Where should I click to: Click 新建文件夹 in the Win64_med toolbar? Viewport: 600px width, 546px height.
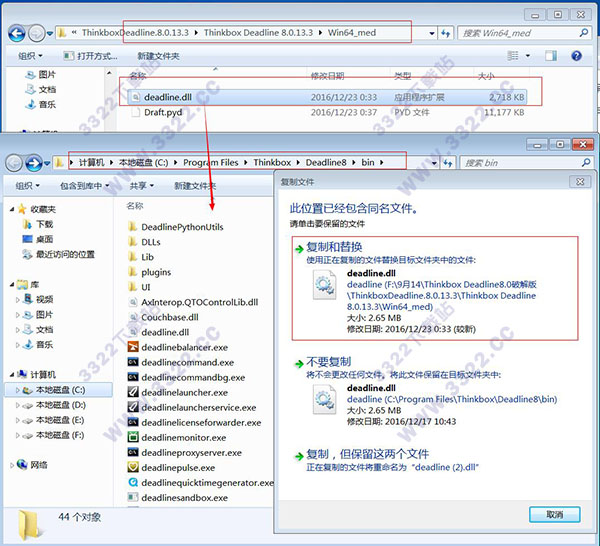pyautogui.click(x=158, y=56)
